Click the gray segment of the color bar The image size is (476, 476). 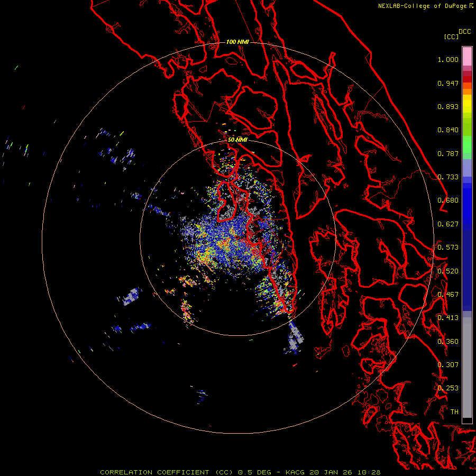467,368
